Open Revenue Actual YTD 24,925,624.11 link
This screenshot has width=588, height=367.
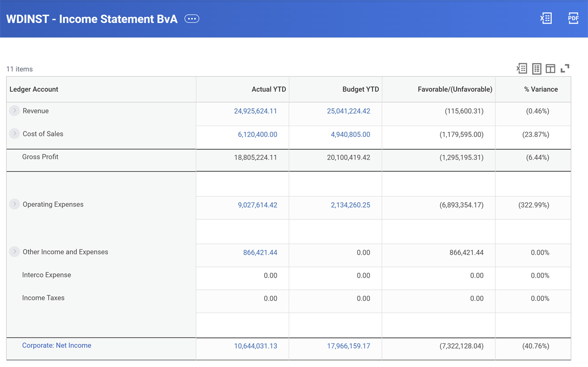click(255, 111)
